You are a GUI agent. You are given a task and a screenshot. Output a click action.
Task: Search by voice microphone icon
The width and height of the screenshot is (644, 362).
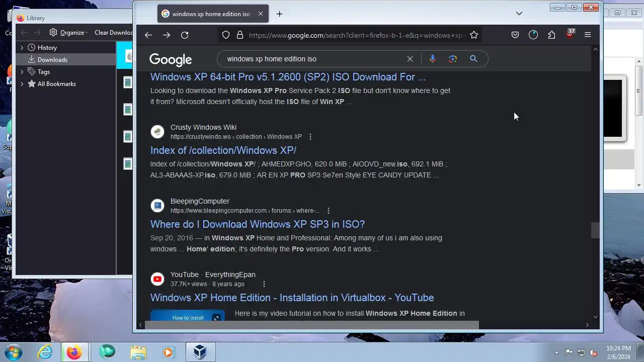(x=432, y=59)
